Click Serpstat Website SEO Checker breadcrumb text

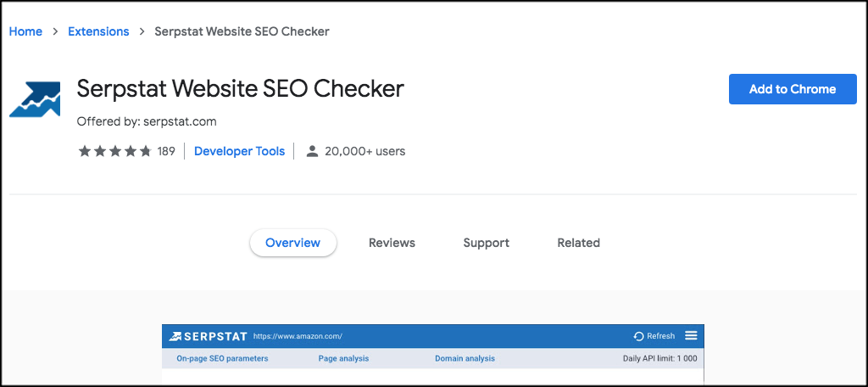click(x=242, y=31)
